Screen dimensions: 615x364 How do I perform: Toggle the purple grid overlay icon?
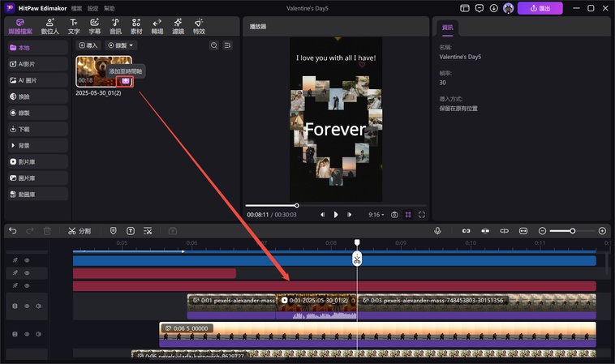[x=408, y=215]
